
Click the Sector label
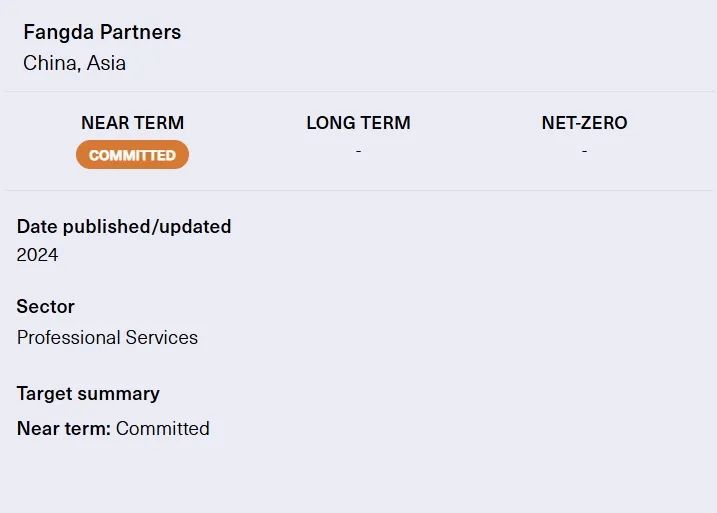coord(45,306)
